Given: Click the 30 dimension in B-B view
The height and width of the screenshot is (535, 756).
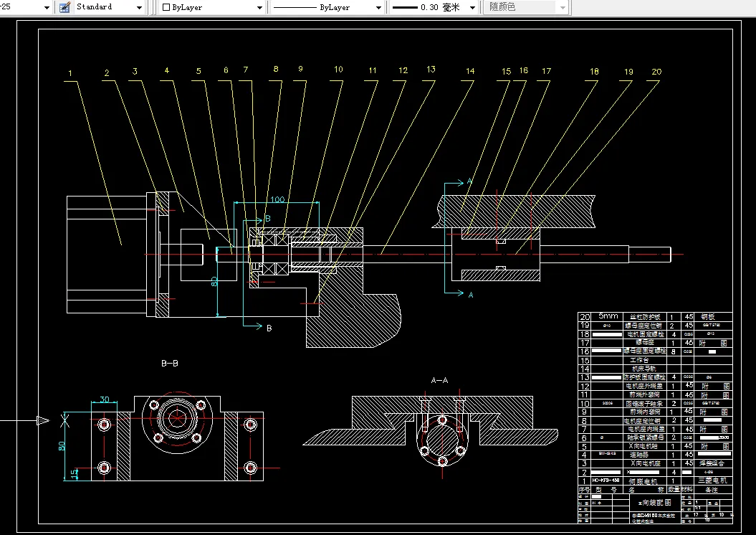Looking at the screenshot, I should [x=105, y=399].
